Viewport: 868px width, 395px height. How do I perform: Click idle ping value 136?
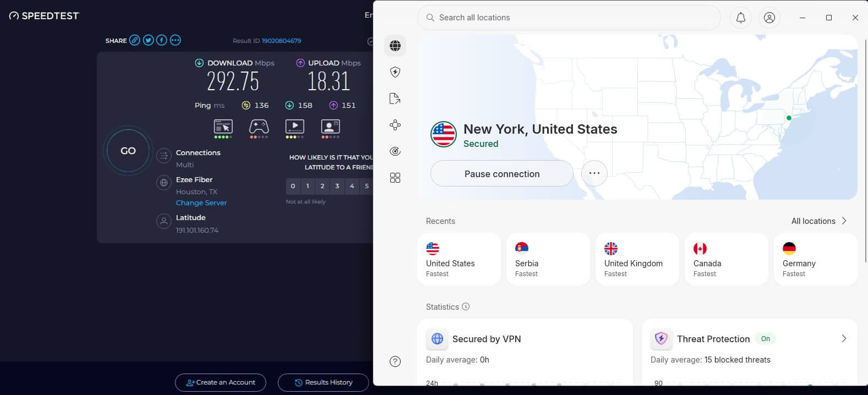click(261, 105)
